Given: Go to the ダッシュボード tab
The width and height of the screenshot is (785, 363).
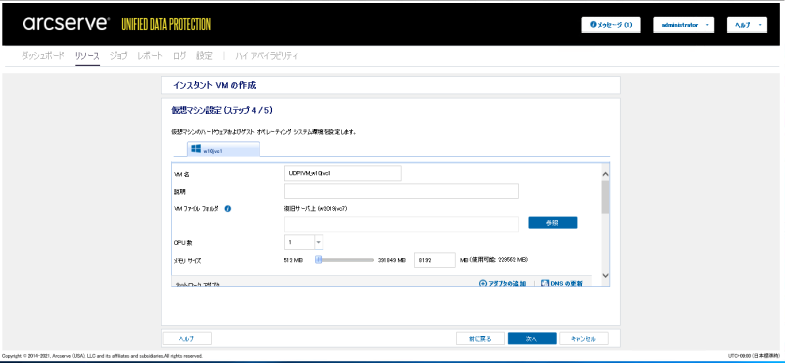Looking at the screenshot, I should click(43, 56).
